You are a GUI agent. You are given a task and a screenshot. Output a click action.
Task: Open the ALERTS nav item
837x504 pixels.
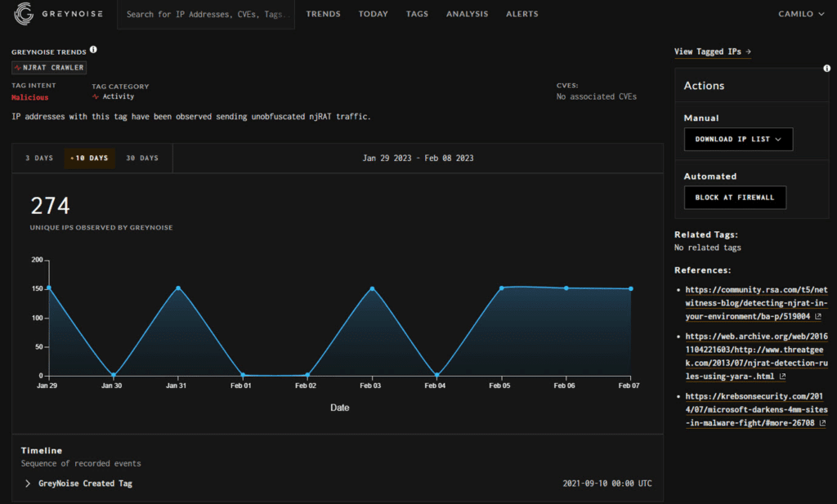522,14
